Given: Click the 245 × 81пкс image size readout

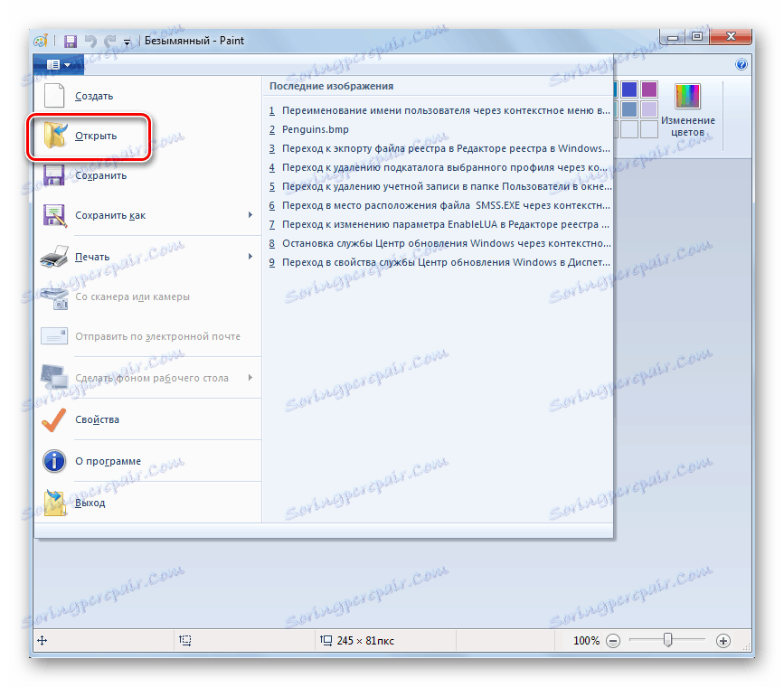Looking at the screenshot, I should click(365, 641).
